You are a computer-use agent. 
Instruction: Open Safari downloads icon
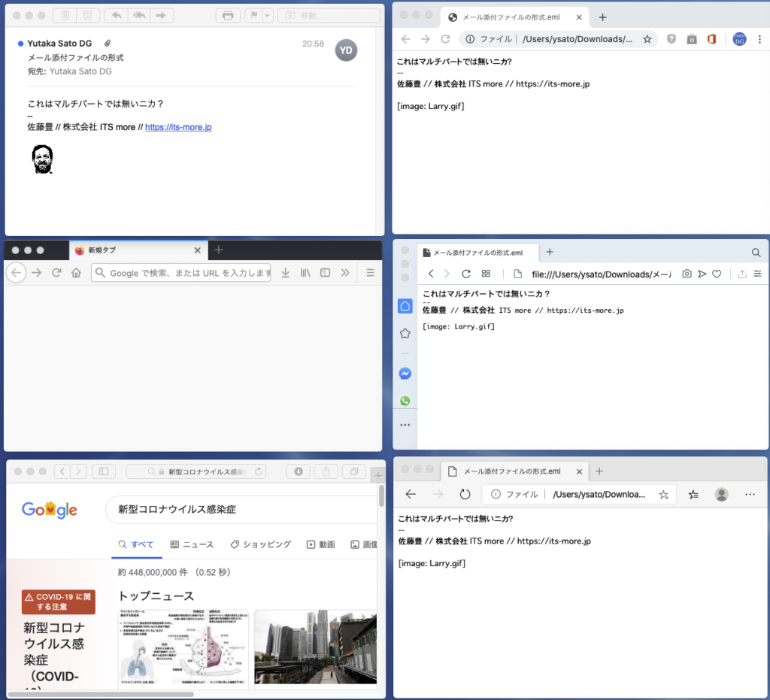[299, 471]
